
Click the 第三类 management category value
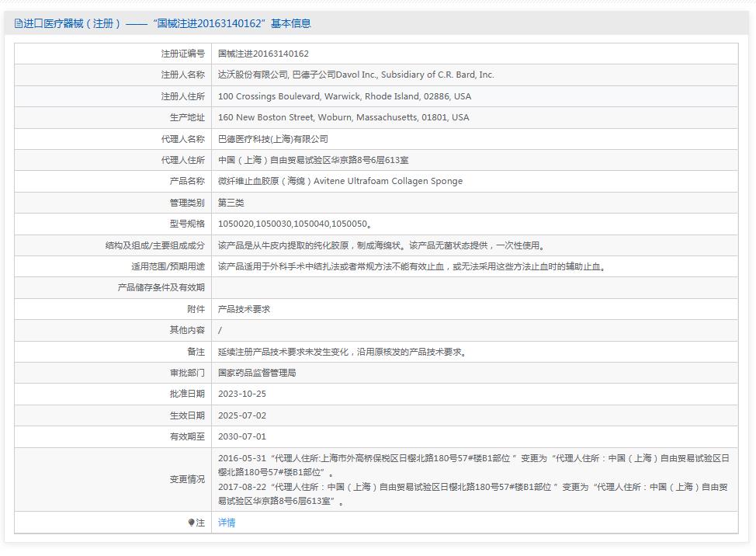click(231, 203)
